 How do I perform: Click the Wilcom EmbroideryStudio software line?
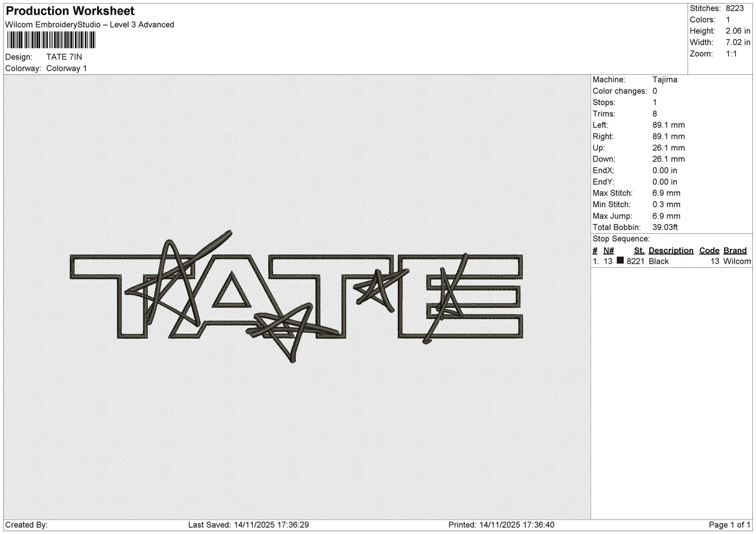89,25
